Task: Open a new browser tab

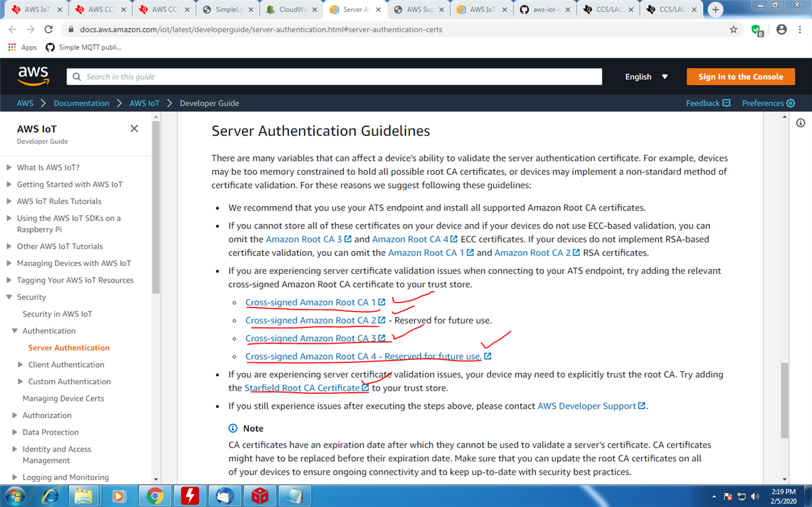Action: tap(715, 9)
